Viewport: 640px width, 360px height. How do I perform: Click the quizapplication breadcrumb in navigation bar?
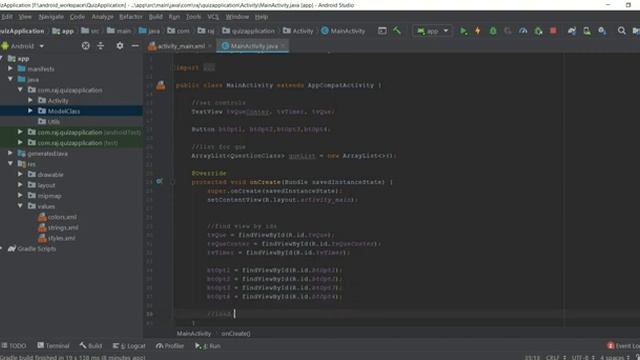pos(249,31)
